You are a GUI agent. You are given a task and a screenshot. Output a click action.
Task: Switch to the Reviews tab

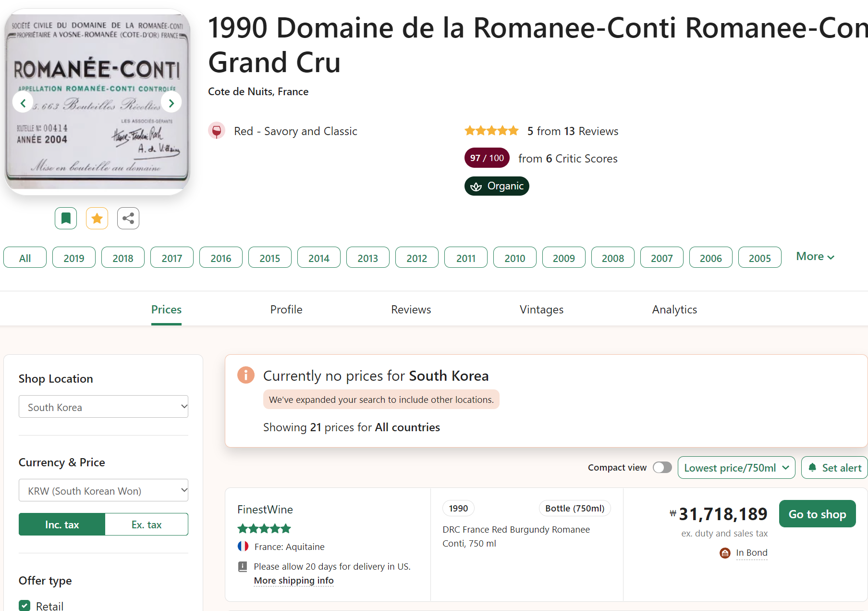411,310
